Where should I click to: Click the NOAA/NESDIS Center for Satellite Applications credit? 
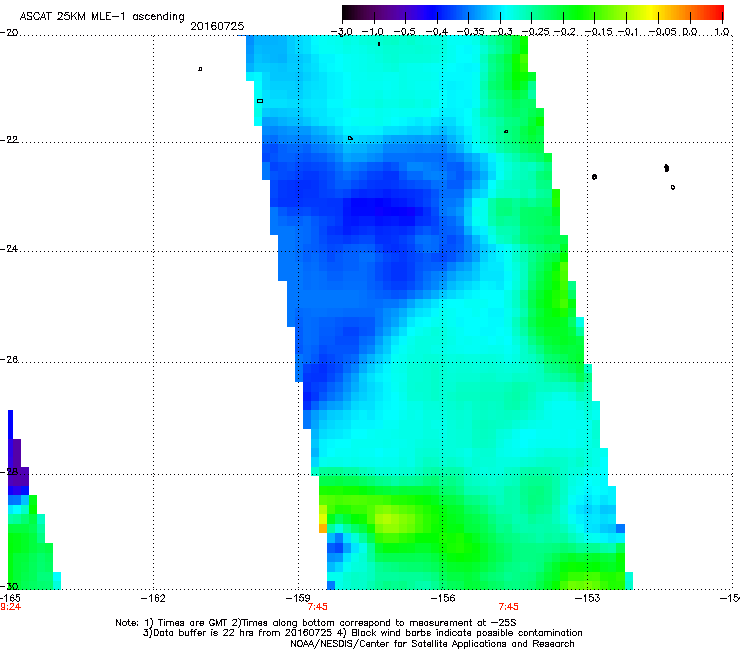[x=432, y=644]
